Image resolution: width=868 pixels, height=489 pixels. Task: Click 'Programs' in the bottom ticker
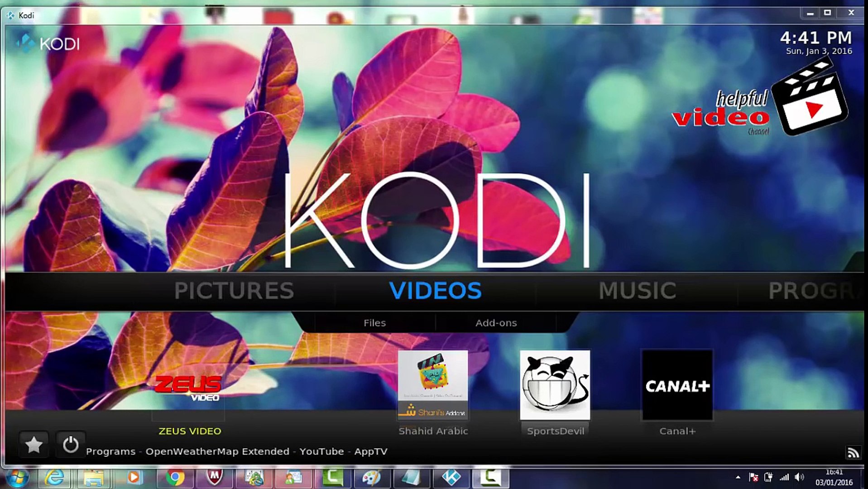pos(110,451)
